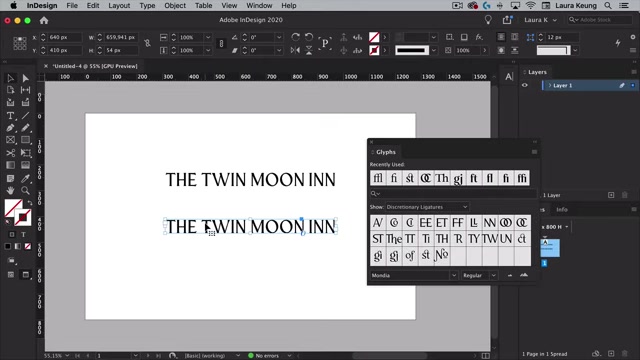This screenshot has height=360, width=640.
Task: Select the Zoom tool
Action: click(25, 190)
